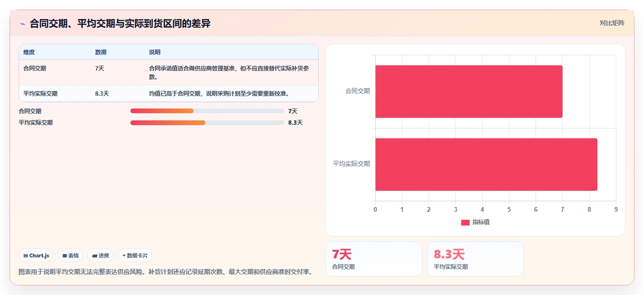
Task: Click the description starting 合同承诺值适合做供应商
Action: coord(229,72)
